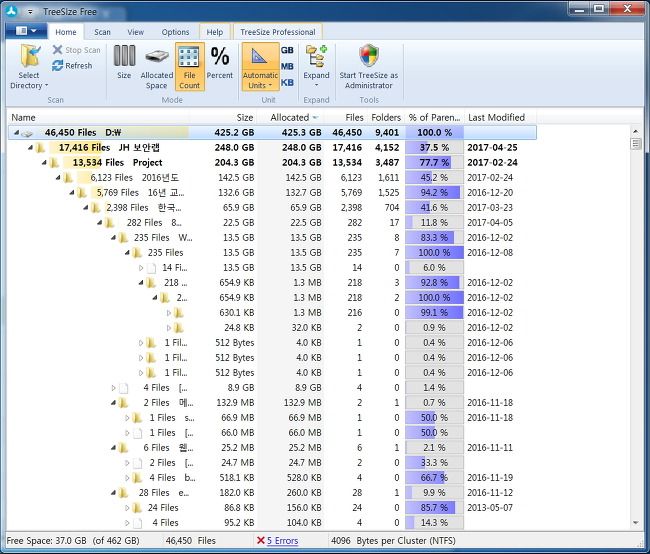Collapse the 2016년도 folder
This screenshot has height=554, width=650.
point(58,177)
